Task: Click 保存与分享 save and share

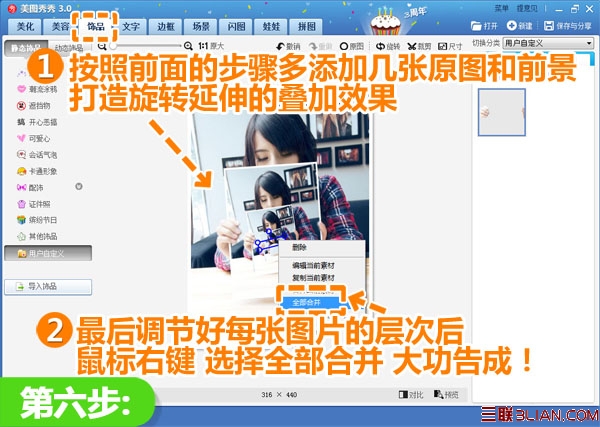Action: (x=567, y=26)
